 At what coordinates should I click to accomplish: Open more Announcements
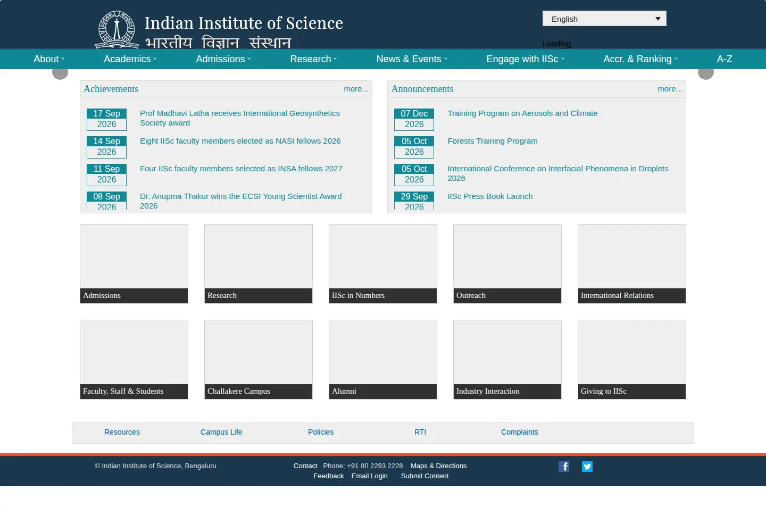pyautogui.click(x=670, y=89)
